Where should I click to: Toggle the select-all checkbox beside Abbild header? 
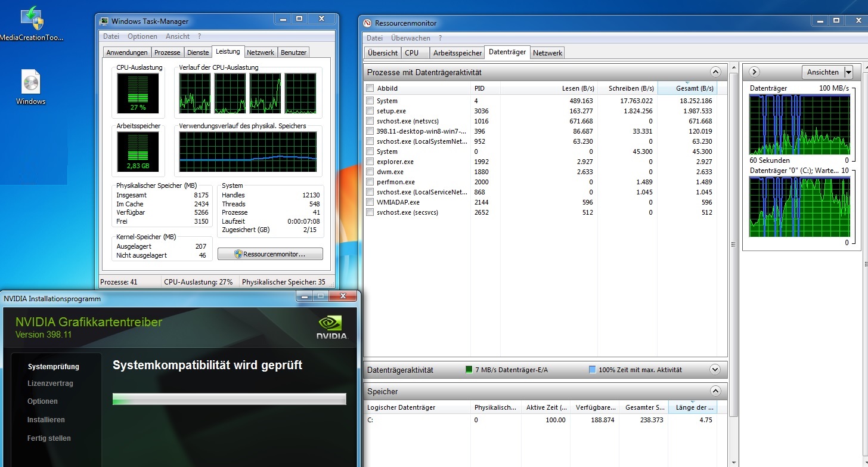pos(370,88)
